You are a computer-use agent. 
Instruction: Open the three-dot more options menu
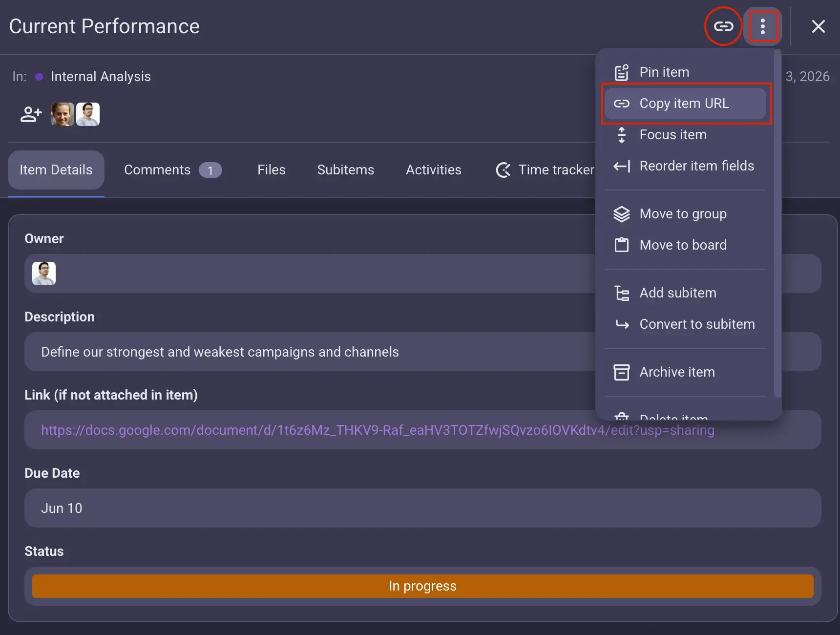coord(763,26)
